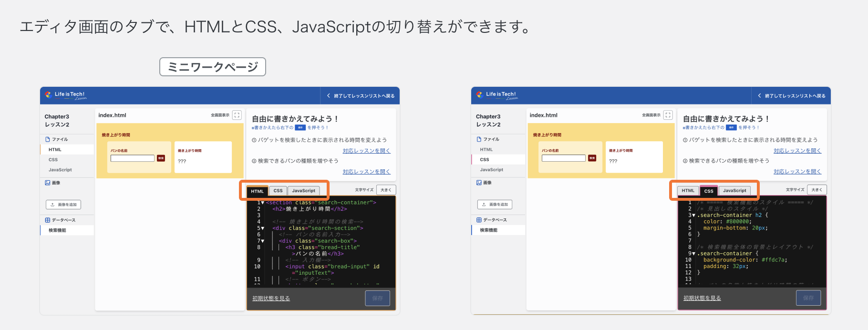Click fullscreen icon in CSS-view screenshot
The width and height of the screenshot is (868, 330).
668,115
